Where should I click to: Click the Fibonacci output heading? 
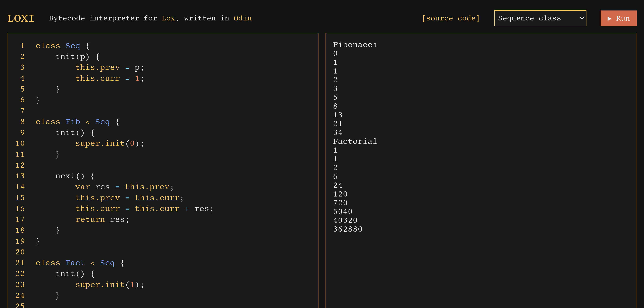pos(355,45)
